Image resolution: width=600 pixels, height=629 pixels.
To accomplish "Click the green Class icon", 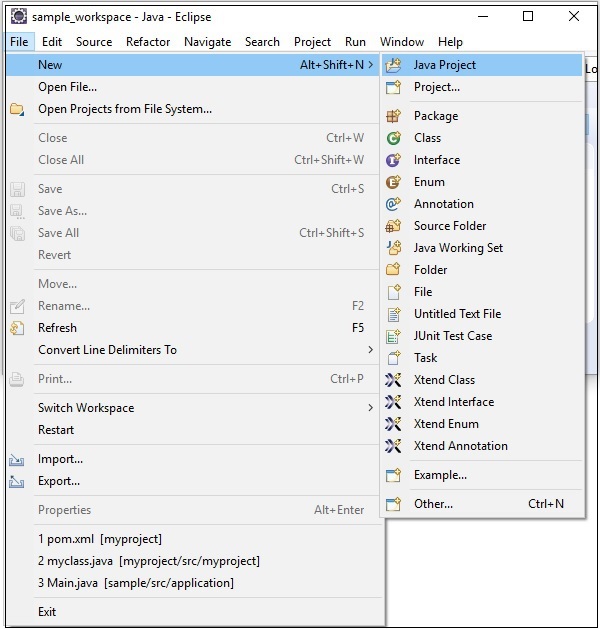I will click(393, 138).
